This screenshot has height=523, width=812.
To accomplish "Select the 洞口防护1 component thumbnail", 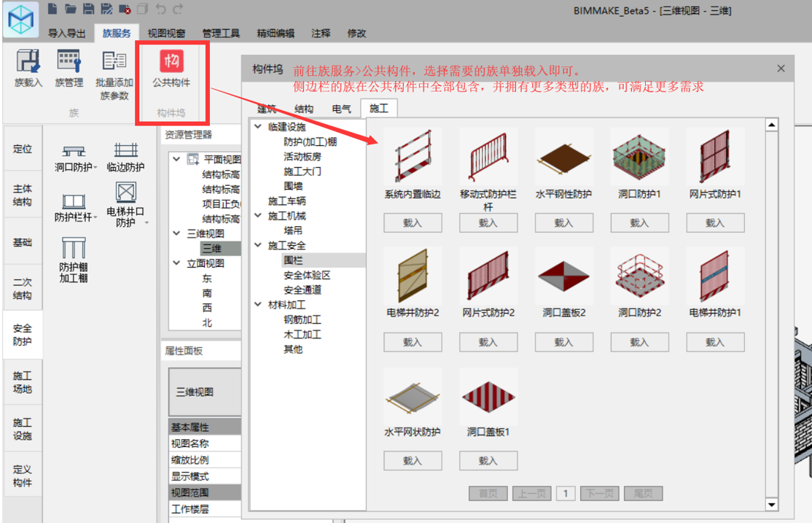I will tap(639, 157).
